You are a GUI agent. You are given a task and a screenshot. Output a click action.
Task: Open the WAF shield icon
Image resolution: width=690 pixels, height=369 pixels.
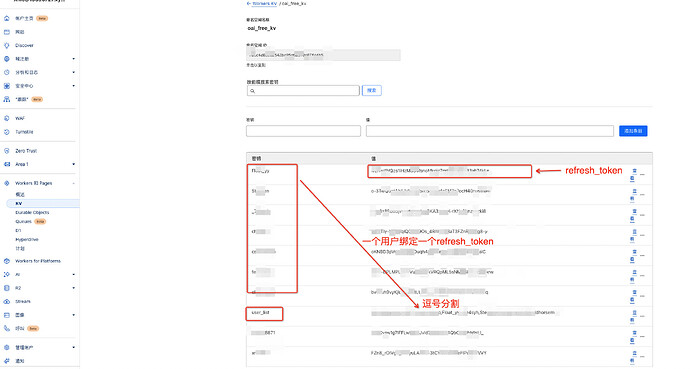7,118
